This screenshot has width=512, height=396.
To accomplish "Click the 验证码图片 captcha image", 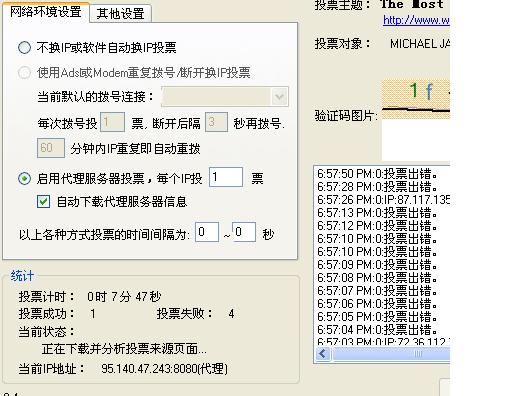I will tap(416, 99).
